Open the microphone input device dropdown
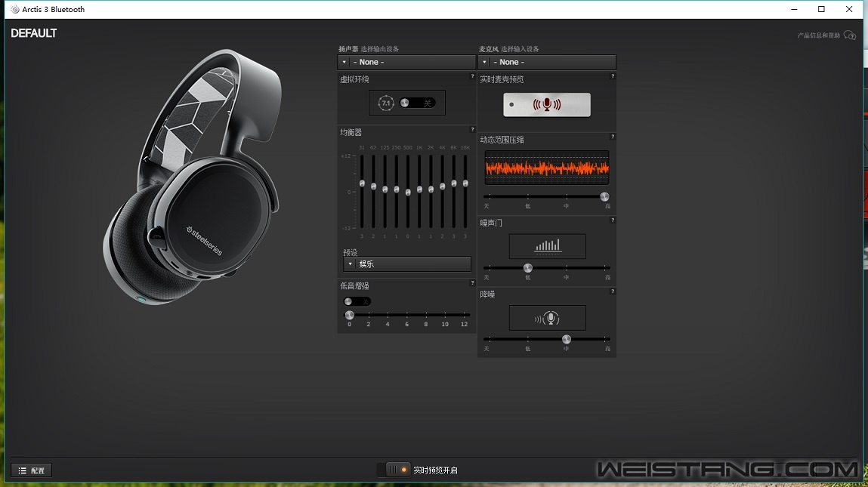Viewport: 868px width, 487px height. tap(547, 62)
